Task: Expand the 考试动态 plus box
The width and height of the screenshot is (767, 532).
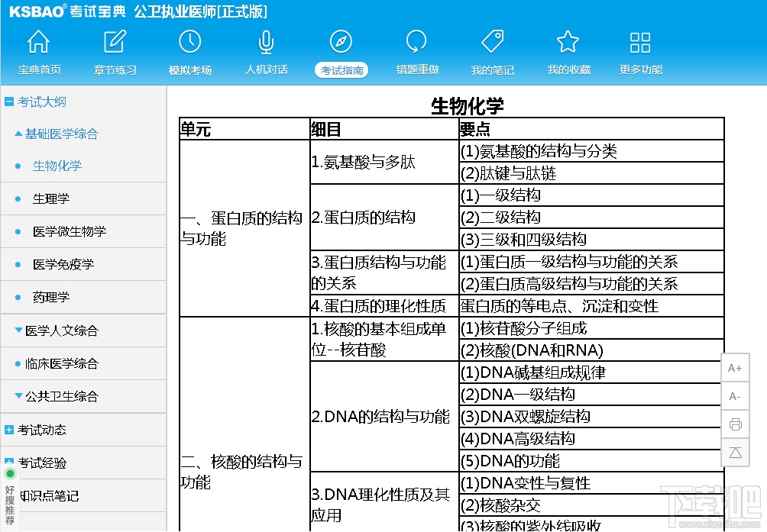Action: (x=9, y=430)
